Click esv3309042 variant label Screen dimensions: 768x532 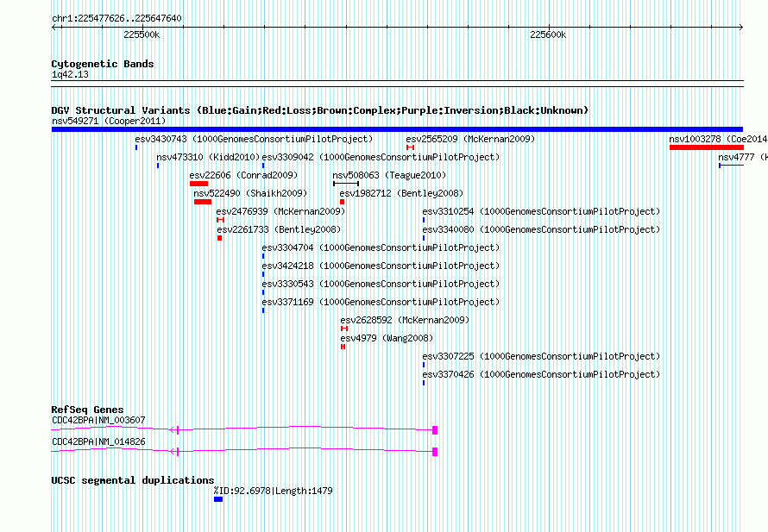point(381,157)
